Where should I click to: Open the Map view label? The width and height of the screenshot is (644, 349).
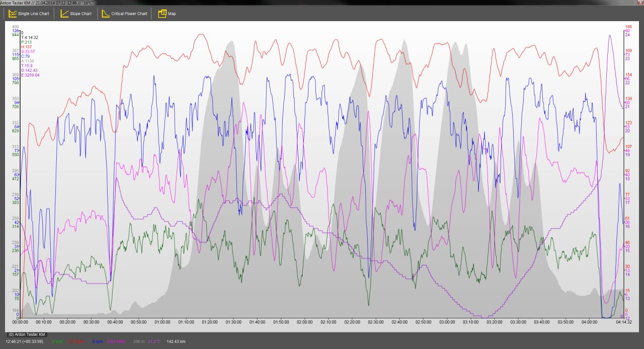(172, 14)
